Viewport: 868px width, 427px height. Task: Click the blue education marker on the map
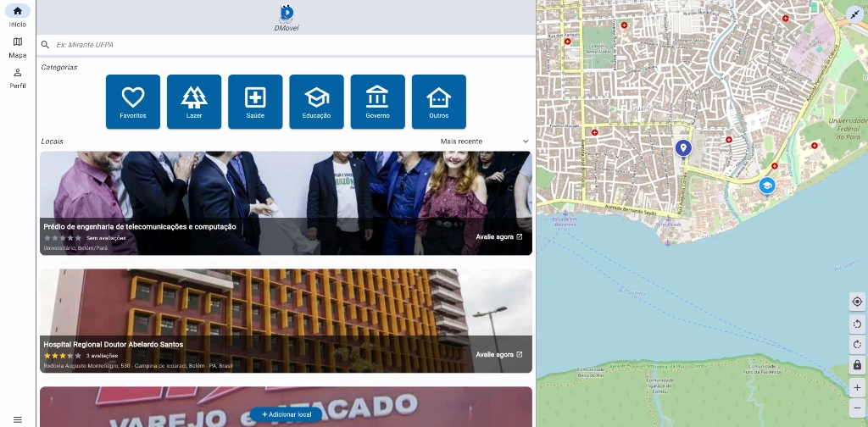tap(766, 186)
